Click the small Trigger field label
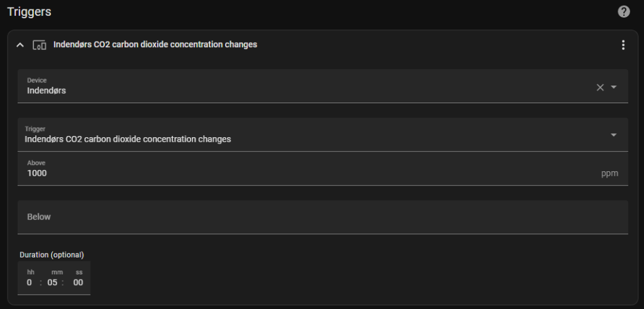This screenshot has height=309, width=644. [x=35, y=129]
